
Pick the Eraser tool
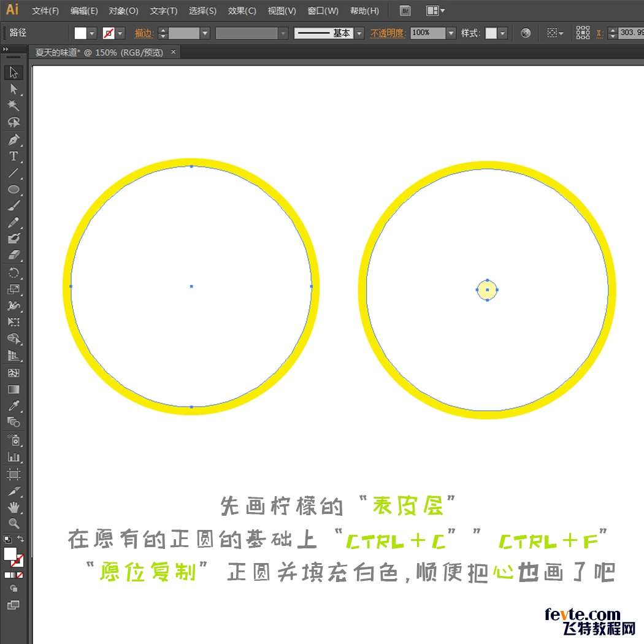(13, 255)
